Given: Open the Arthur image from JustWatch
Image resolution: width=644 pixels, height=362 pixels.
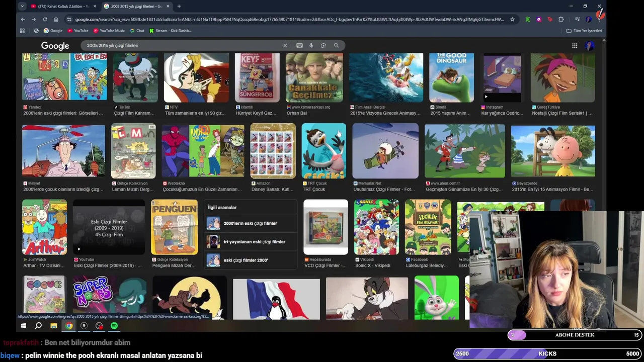Looking at the screenshot, I should (x=44, y=227).
